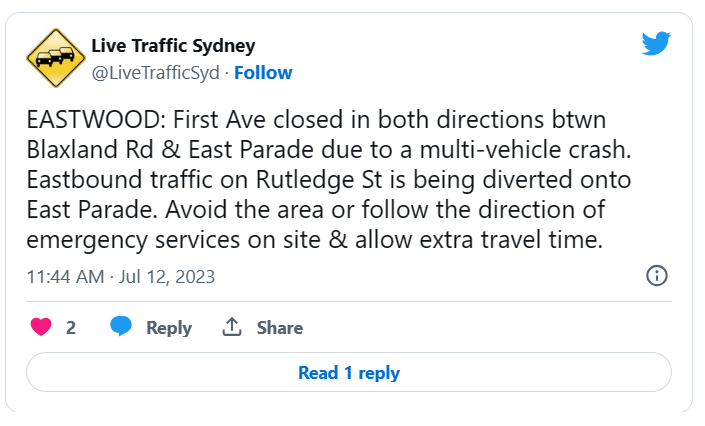This screenshot has height=426, width=705.
Task: Follow the LiveTrafficSyd account
Action: click(x=263, y=72)
